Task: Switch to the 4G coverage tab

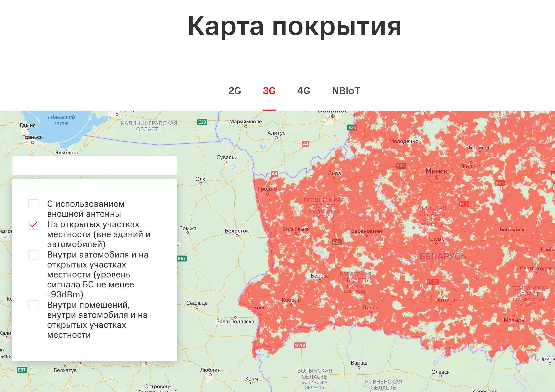Action: pos(304,91)
